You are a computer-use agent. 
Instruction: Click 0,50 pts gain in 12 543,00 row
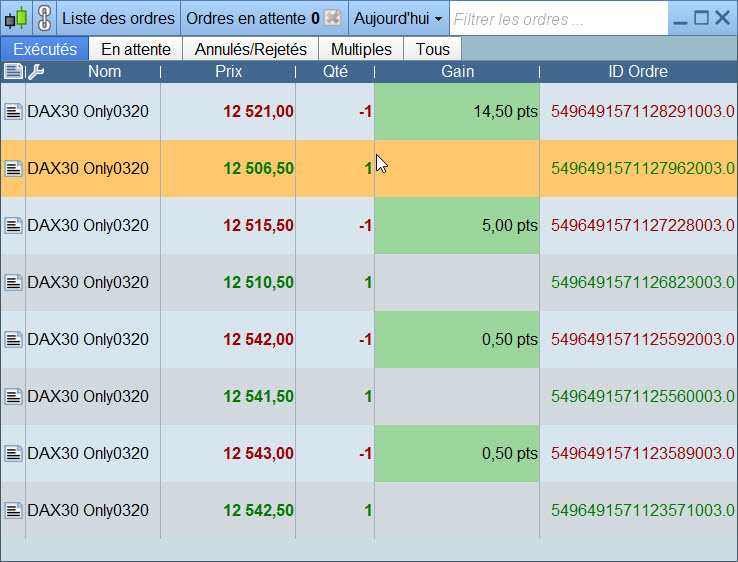pos(457,453)
